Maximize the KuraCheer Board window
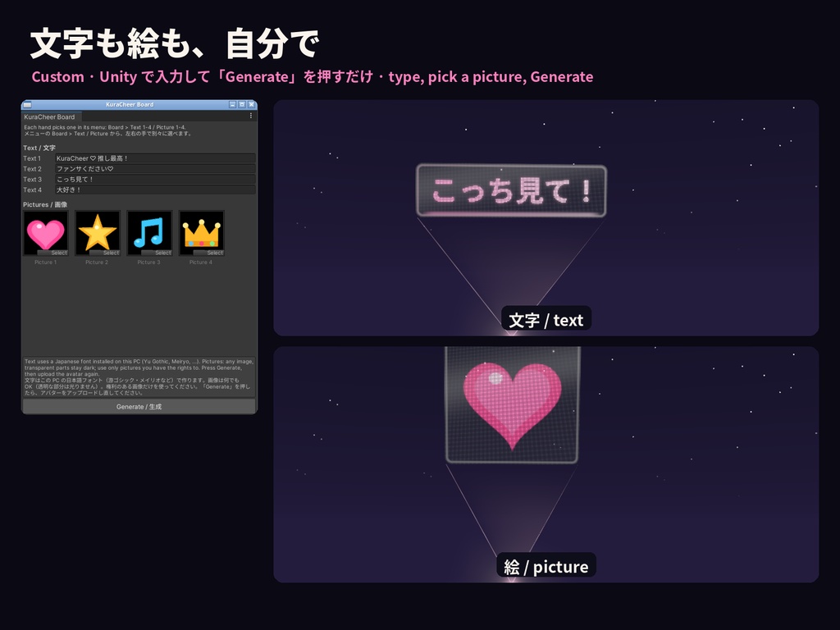This screenshot has height=630, width=840. pyautogui.click(x=242, y=104)
